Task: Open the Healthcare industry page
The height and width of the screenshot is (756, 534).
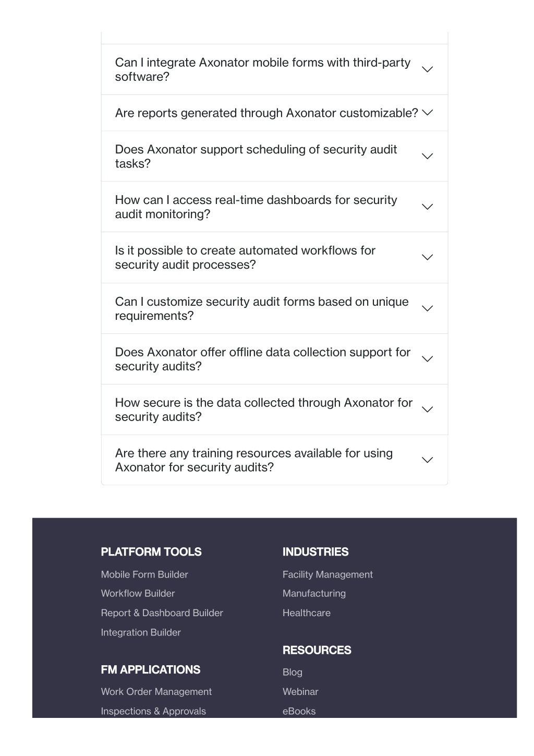Action: (307, 613)
